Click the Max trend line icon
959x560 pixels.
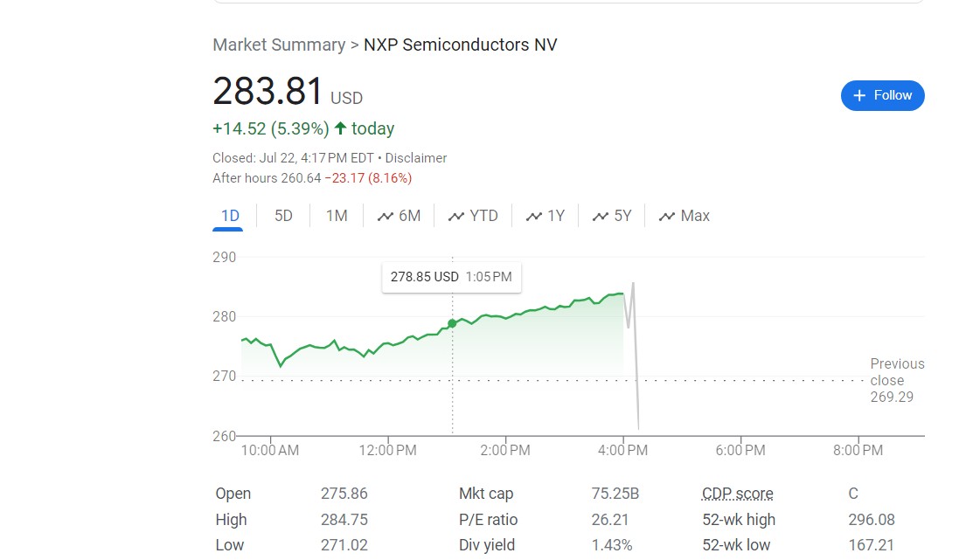click(x=667, y=217)
